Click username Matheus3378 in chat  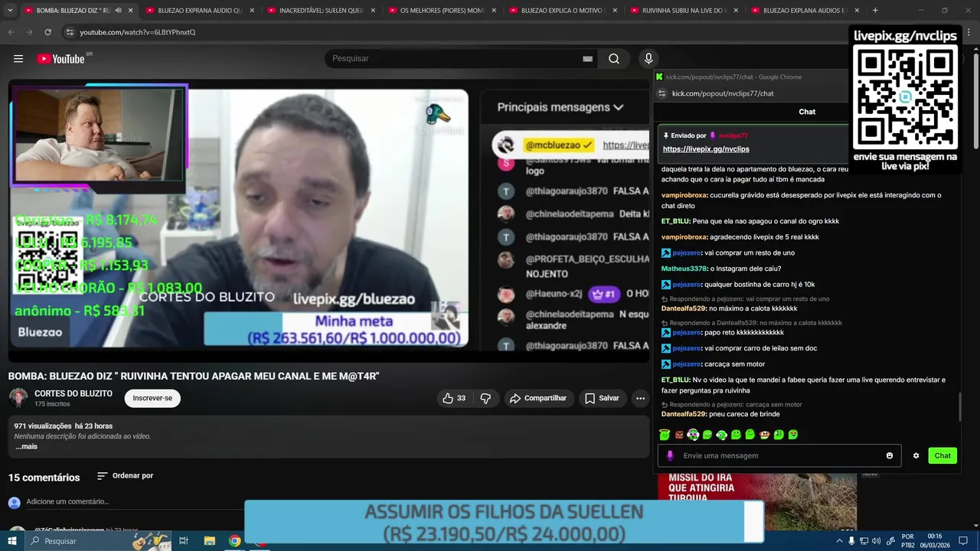point(684,269)
